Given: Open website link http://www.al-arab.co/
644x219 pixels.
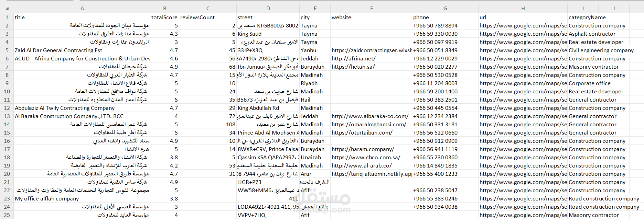Looking at the screenshot, I should 362,166.
